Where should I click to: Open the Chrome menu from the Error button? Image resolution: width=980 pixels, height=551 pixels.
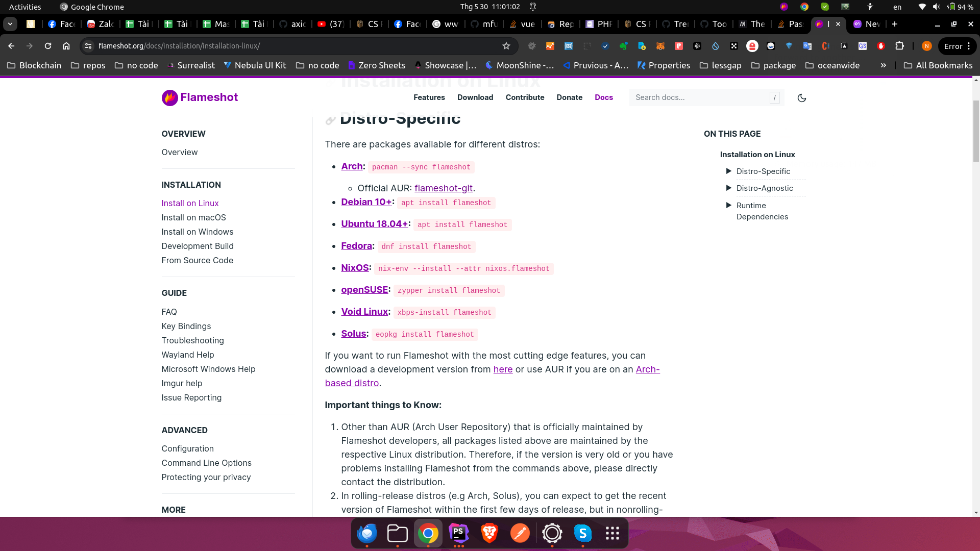(958, 46)
